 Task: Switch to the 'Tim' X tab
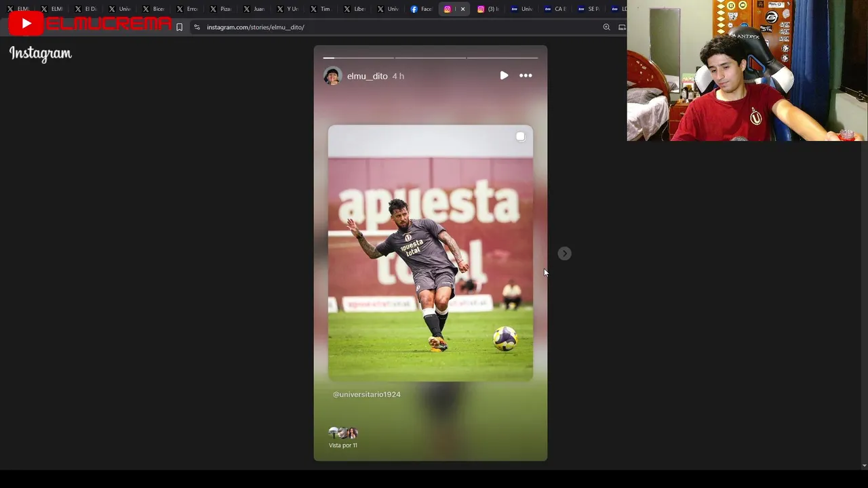[x=321, y=9]
